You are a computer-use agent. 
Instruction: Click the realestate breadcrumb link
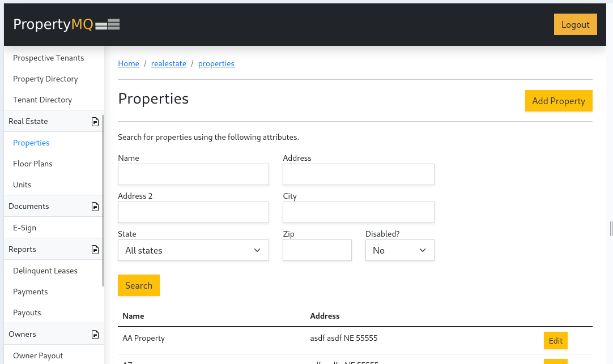click(x=169, y=63)
